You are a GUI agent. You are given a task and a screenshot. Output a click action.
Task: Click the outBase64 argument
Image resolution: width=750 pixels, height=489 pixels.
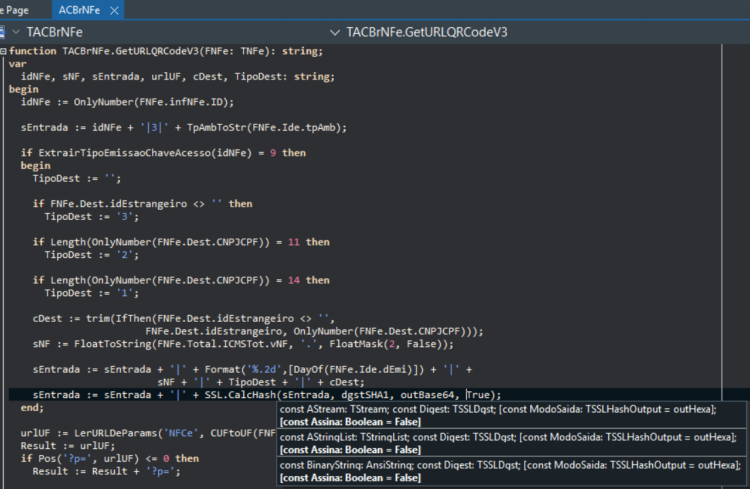[427, 395]
